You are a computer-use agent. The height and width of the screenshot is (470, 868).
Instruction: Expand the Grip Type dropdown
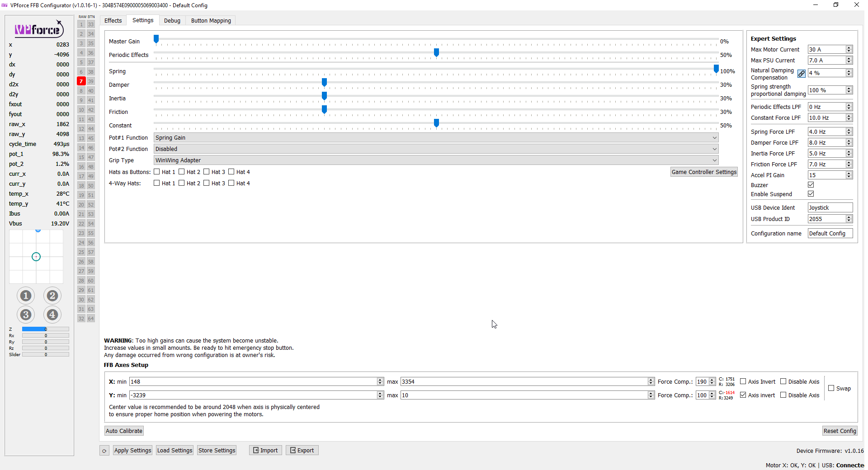(436, 160)
